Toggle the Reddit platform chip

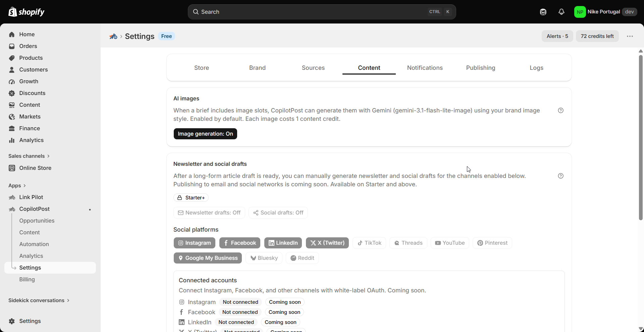[302, 258]
